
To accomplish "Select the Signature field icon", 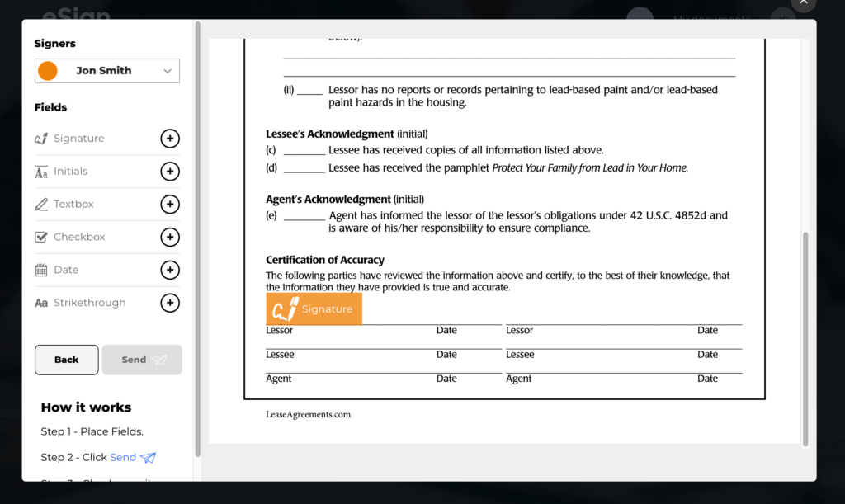I will coord(41,138).
